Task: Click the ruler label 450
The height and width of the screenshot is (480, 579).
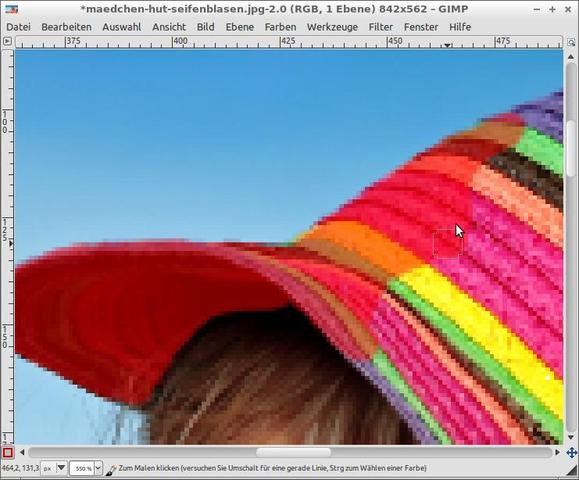Action: tap(395, 41)
